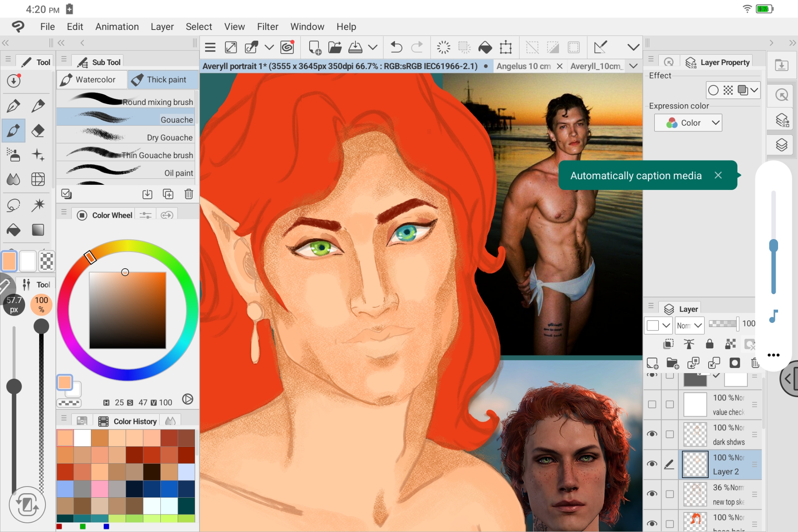
Task: Select the Eraser tool
Action: (x=38, y=131)
